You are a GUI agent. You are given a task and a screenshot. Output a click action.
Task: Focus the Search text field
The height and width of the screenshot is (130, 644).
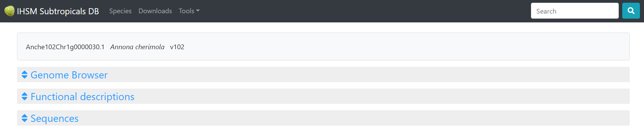click(575, 11)
